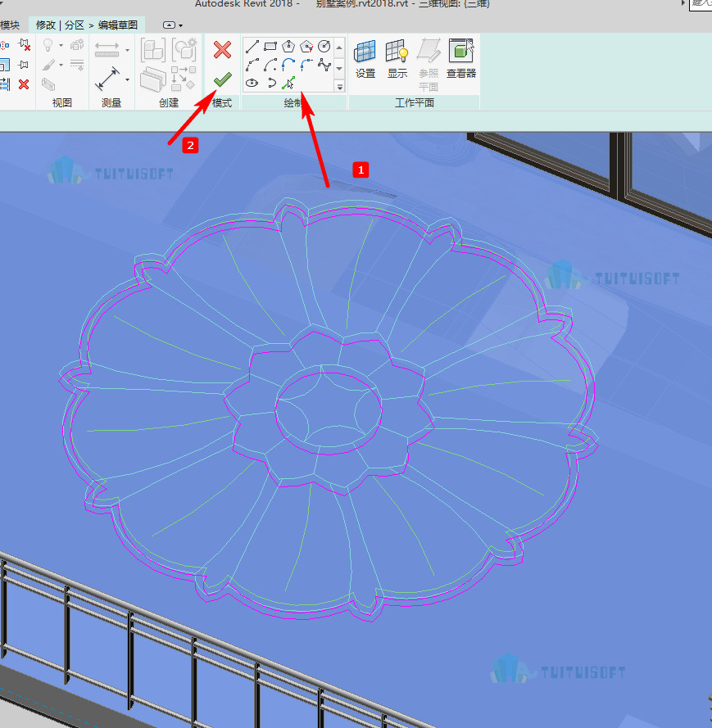Screen dimensions: 712x728
Task: Click the red X Cancel Edit Mode
Action: pos(223,50)
